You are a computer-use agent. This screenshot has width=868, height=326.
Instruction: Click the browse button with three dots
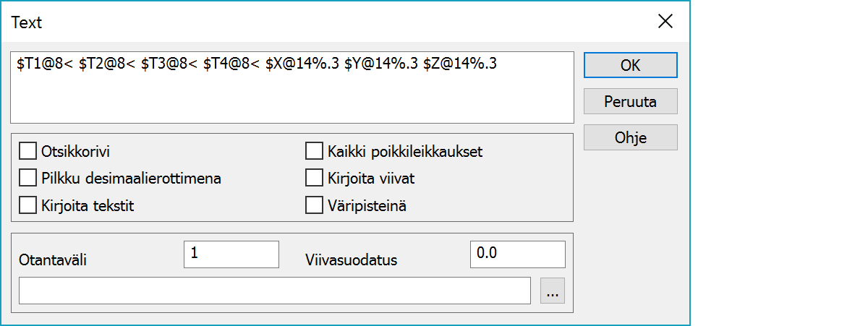(x=553, y=293)
